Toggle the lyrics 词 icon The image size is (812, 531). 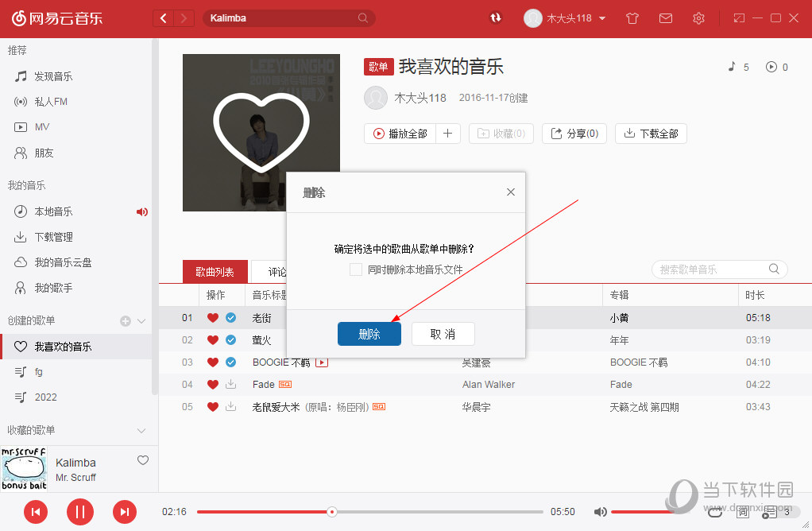[x=744, y=512]
